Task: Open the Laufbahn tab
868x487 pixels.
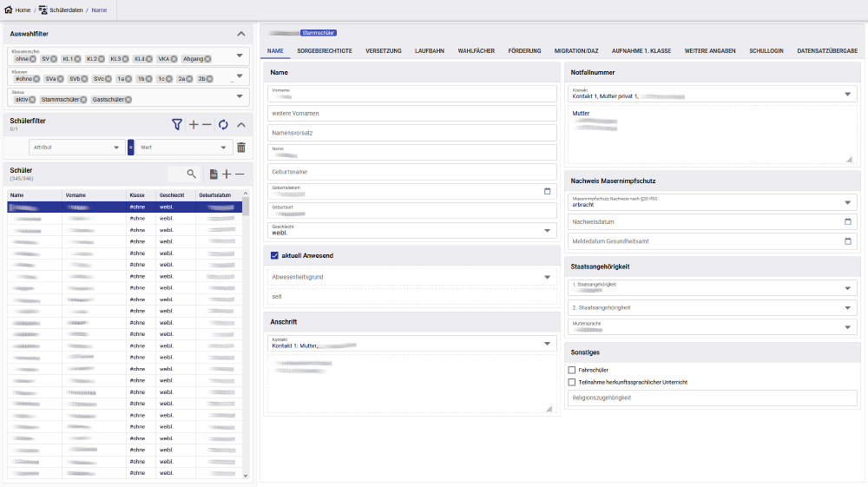Action: click(x=430, y=51)
